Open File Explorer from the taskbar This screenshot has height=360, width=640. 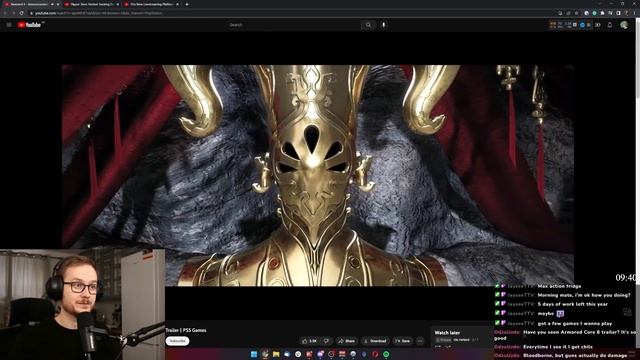pyautogui.click(x=276, y=354)
